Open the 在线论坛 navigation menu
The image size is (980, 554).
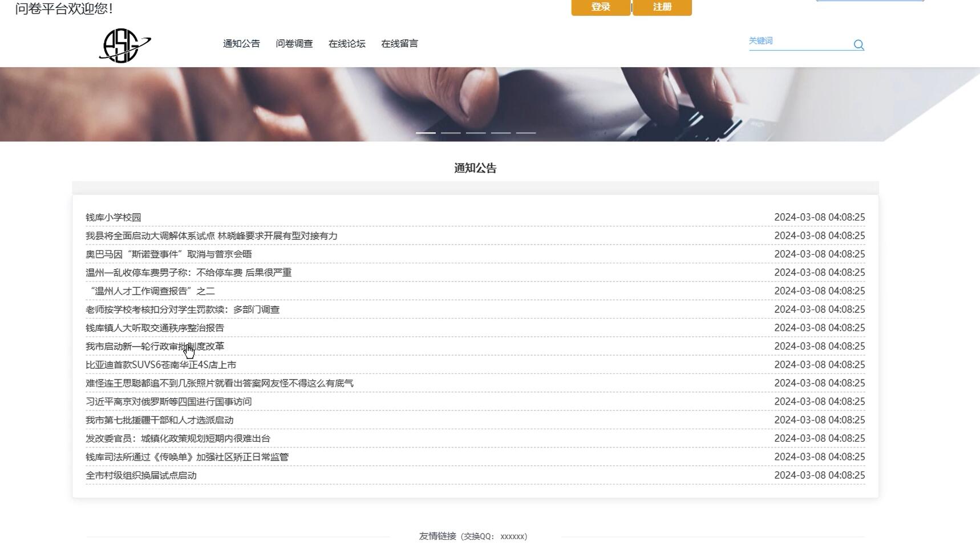point(346,43)
